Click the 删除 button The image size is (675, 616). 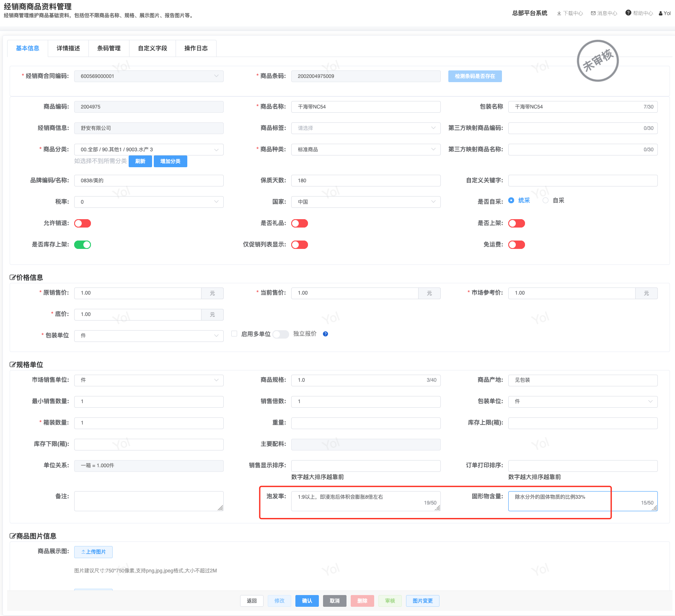[x=362, y=601]
